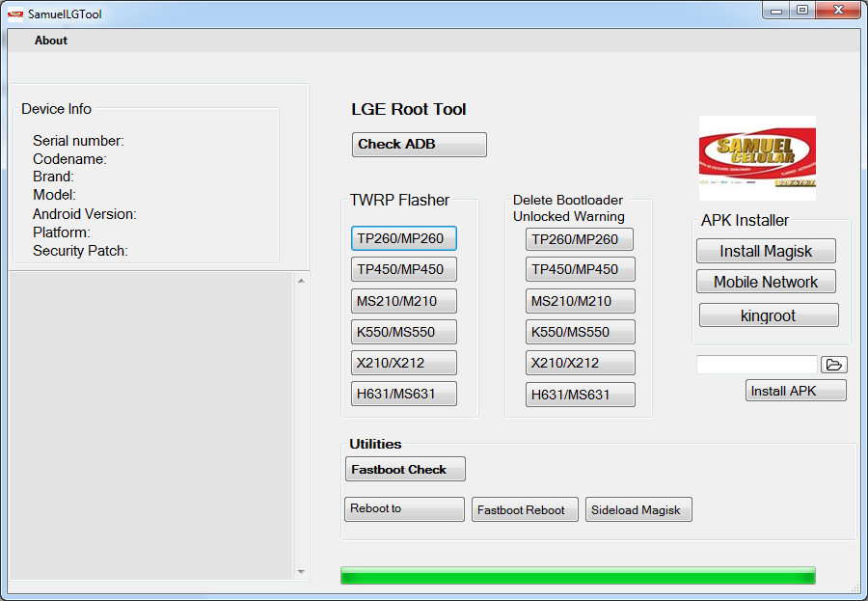Select the Codename label

click(x=69, y=159)
